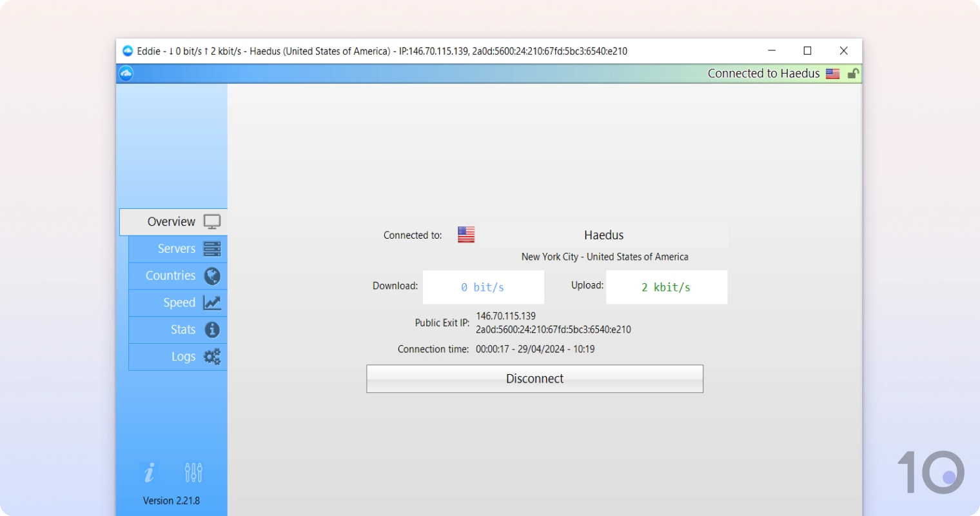Maximize the Eddie window

click(807, 51)
